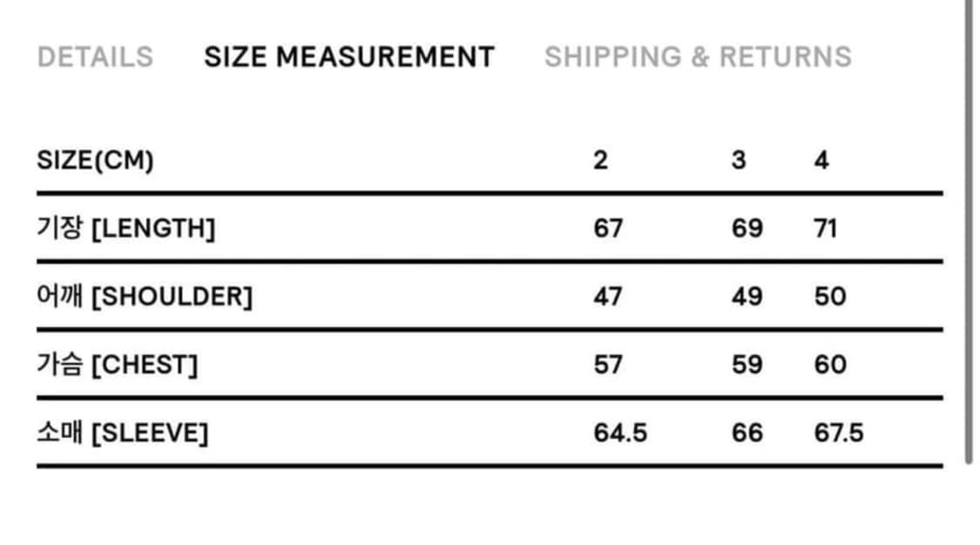Select the size 4 column header
The image size is (980, 545).
(821, 161)
